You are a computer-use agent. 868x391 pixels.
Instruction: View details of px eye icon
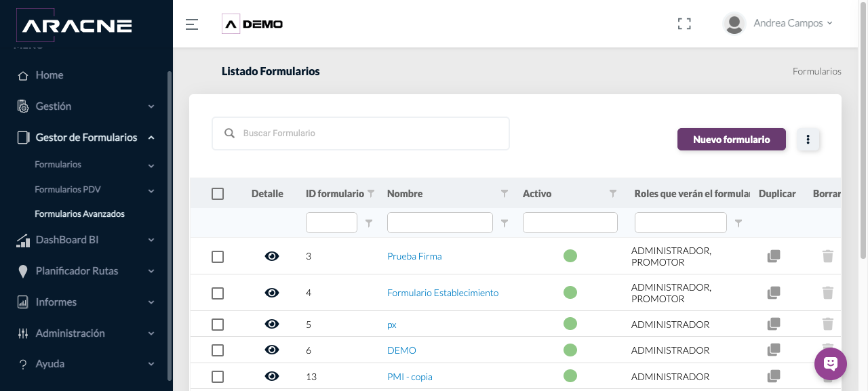tap(272, 324)
